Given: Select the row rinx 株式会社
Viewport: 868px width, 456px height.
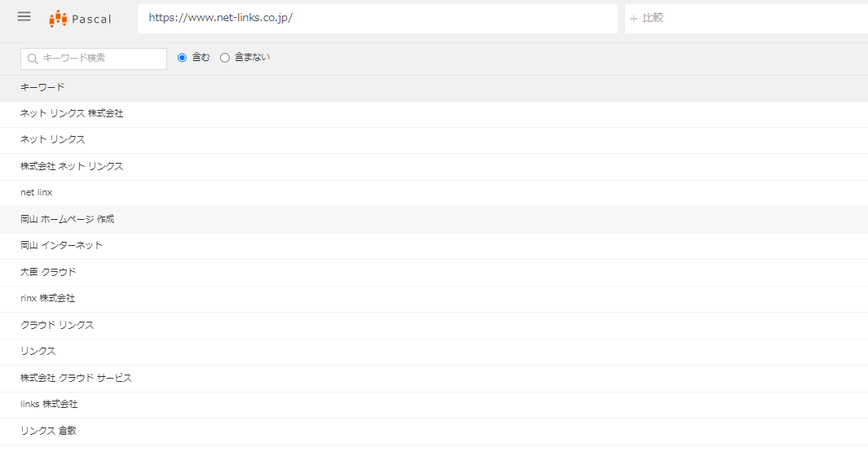Looking at the screenshot, I should (434, 300).
